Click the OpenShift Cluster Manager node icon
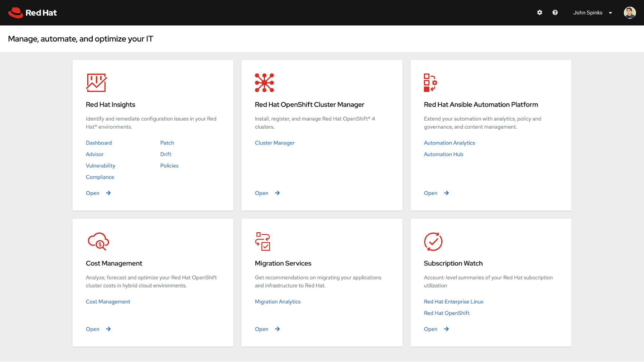Viewport: 644px width, 362px height. coord(264,83)
